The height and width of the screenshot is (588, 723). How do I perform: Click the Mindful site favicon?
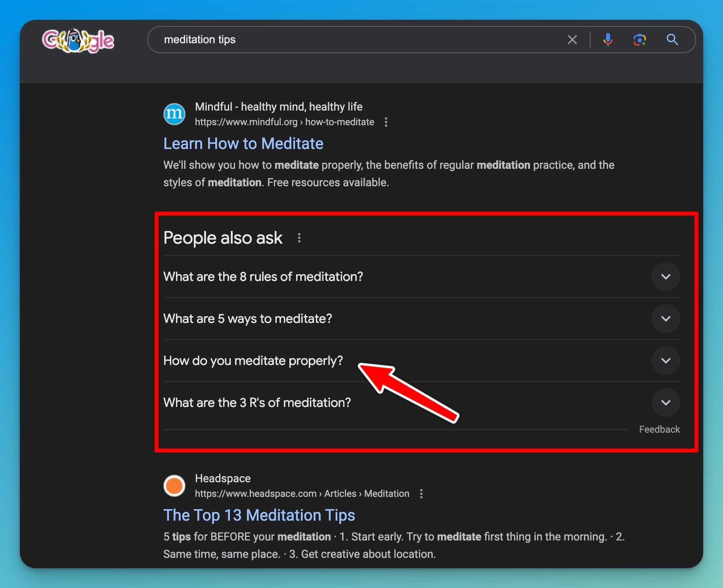(174, 114)
